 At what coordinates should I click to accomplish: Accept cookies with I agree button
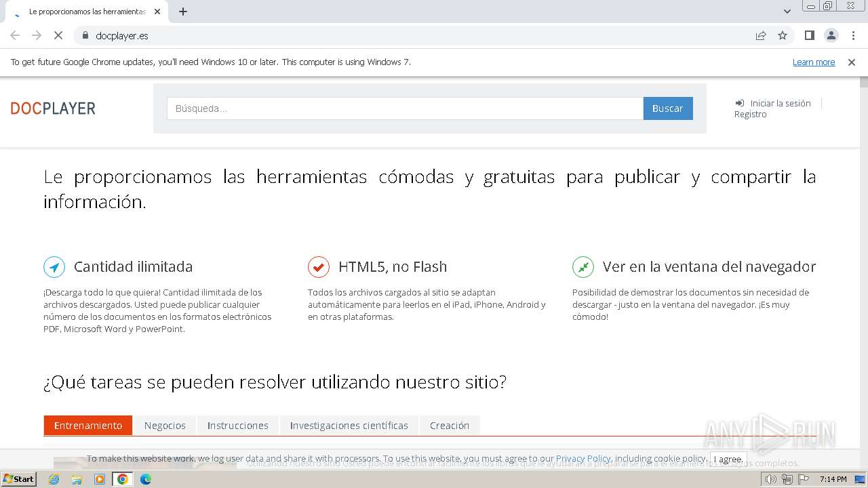coord(728,459)
